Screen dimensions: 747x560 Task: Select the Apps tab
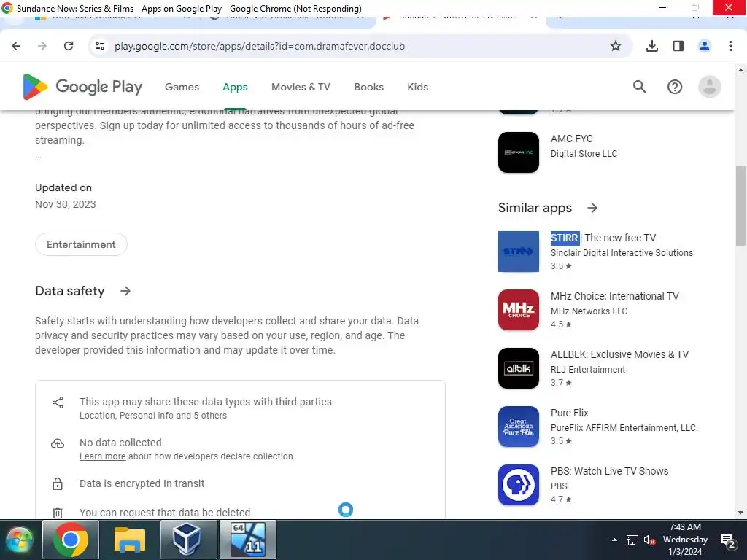pyautogui.click(x=236, y=87)
